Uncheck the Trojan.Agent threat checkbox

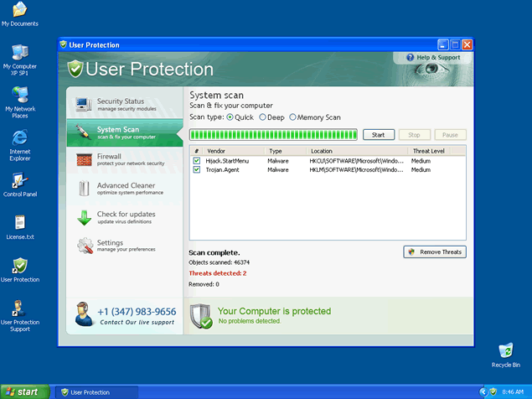coord(197,169)
